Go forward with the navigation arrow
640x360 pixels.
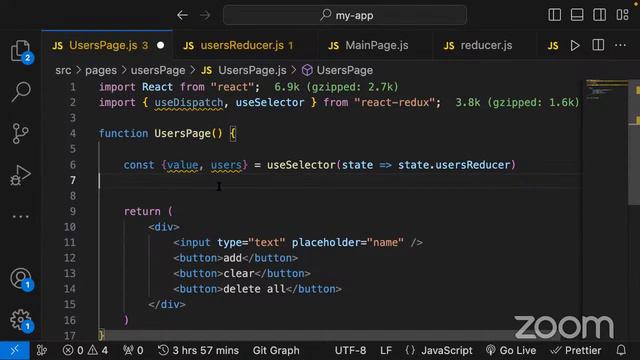pyautogui.click(x=205, y=16)
